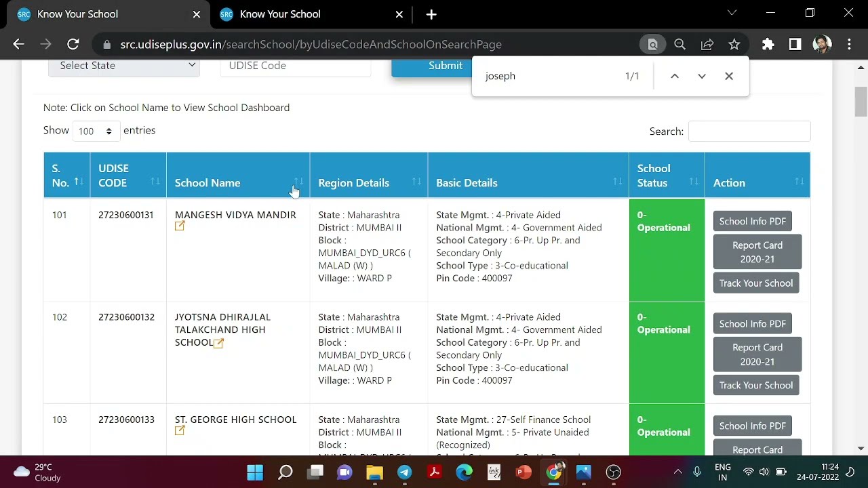Open Microsoft Edge from taskbar

coord(464,472)
